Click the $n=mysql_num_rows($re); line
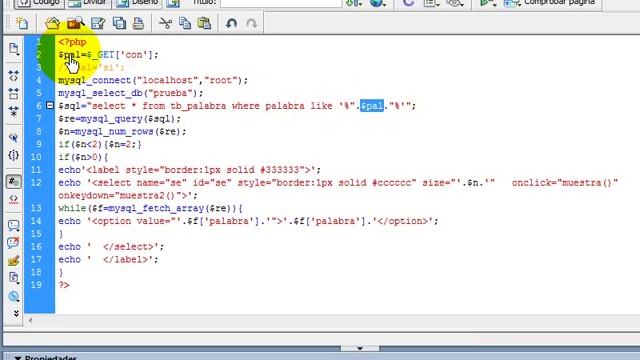Screen dimensions: 640x360 (x=122, y=131)
